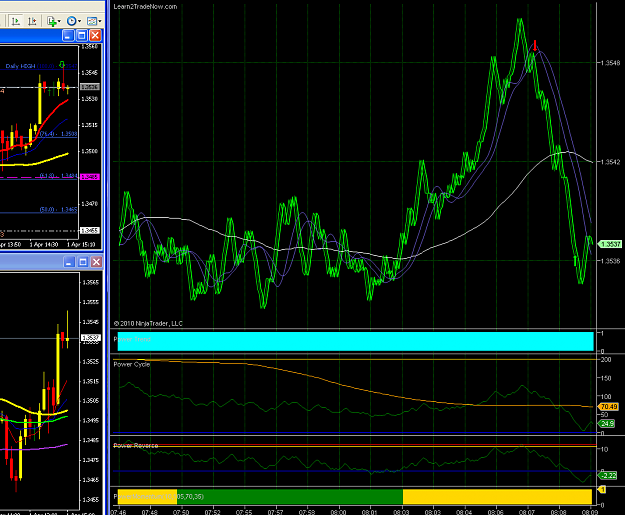Minimize the upper-left candlestick chart window
This screenshot has width=625, height=515.
tap(69, 36)
